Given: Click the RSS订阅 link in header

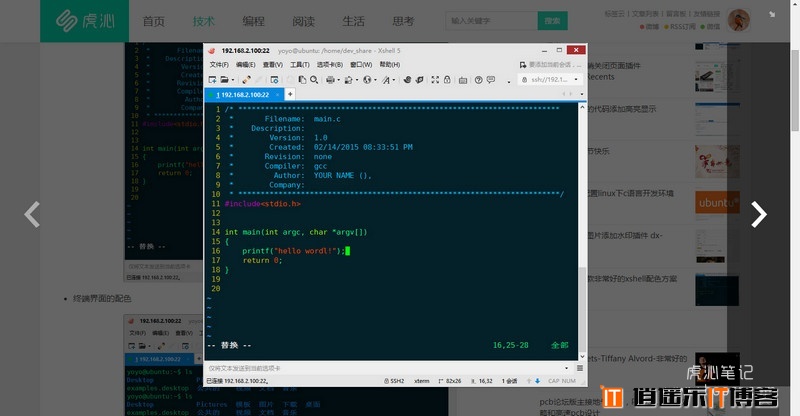Looking at the screenshot, I should click(683, 27).
